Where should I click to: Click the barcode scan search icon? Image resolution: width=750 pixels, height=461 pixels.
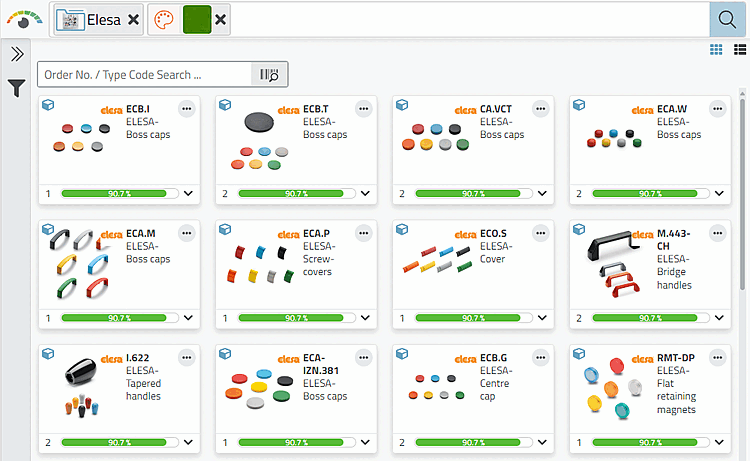click(x=269, y=75)
